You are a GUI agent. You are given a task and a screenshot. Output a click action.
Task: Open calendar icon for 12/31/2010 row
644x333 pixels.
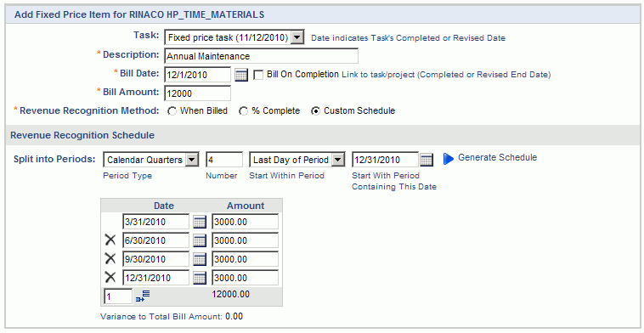[x=199, y=278]
